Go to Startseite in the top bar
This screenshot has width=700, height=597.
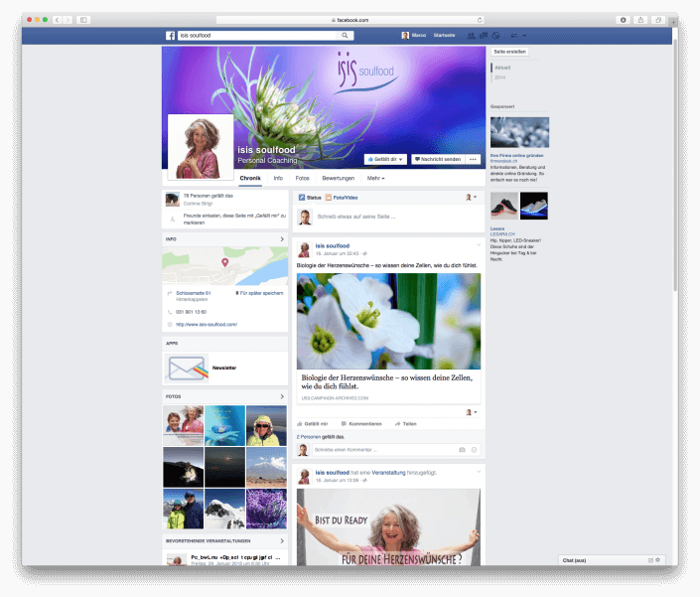point(444,36)
